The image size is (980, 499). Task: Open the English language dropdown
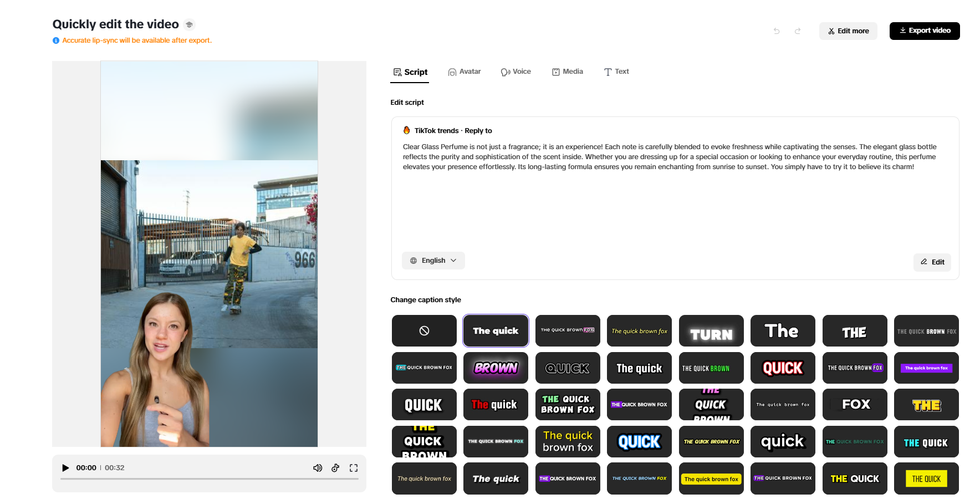point(433,260)
